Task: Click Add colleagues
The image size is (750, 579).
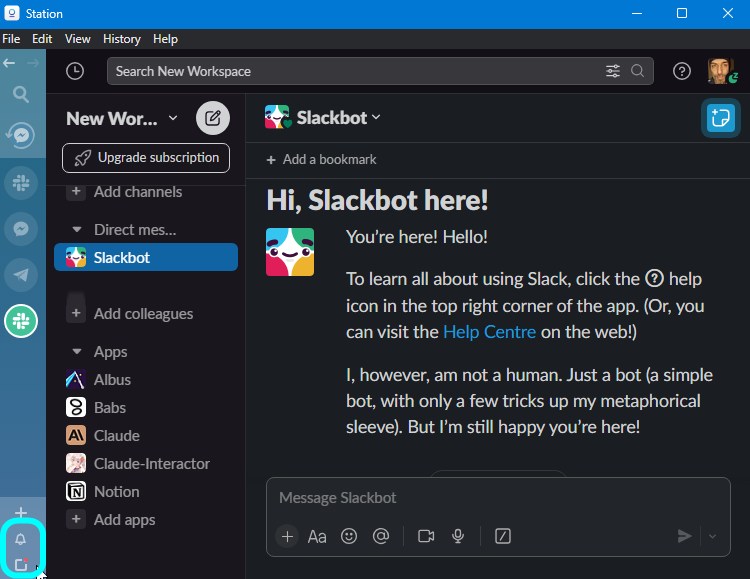Action: pos(143,314)
